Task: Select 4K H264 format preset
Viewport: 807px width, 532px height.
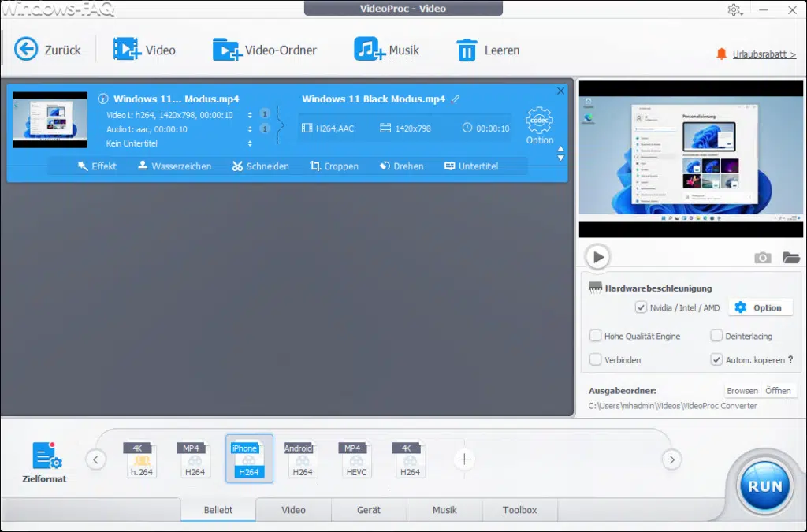Action: pyautogui.click(x=410, y=459)
